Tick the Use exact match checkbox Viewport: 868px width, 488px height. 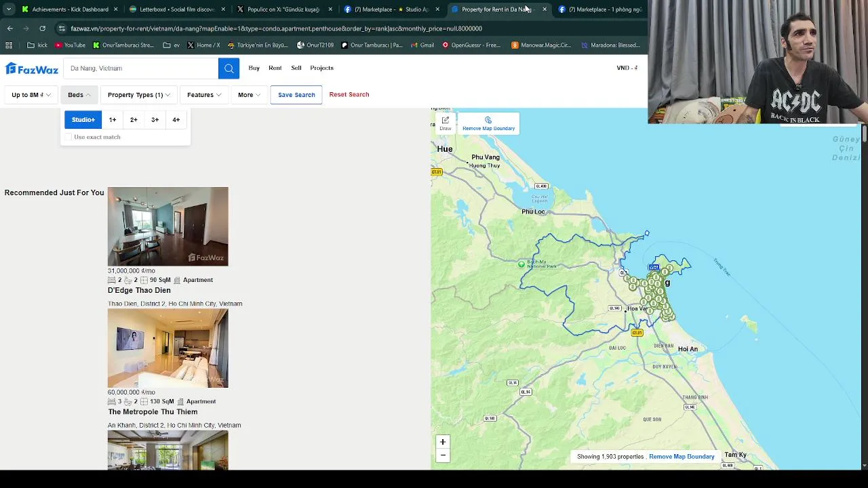[68, 137]
